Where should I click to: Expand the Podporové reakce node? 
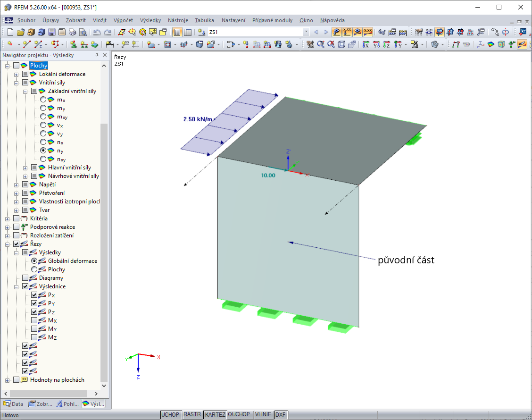tap(7, 227)
